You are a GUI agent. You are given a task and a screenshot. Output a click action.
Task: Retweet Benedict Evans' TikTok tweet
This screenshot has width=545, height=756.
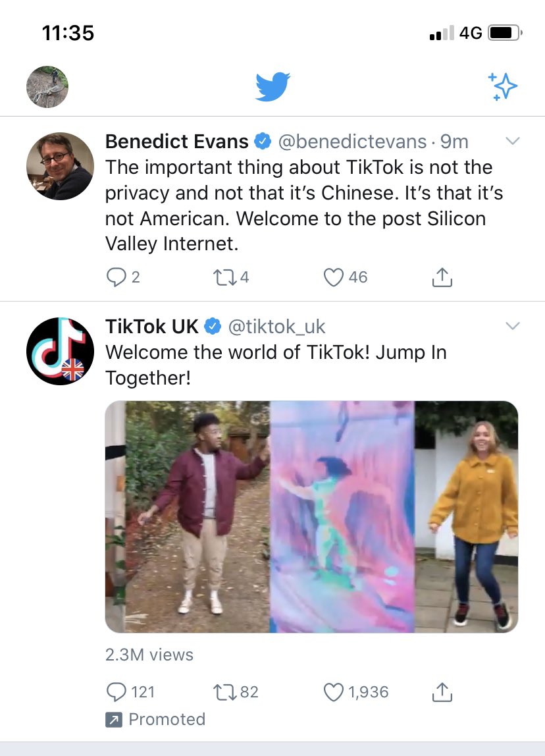[x=231, y=277]
